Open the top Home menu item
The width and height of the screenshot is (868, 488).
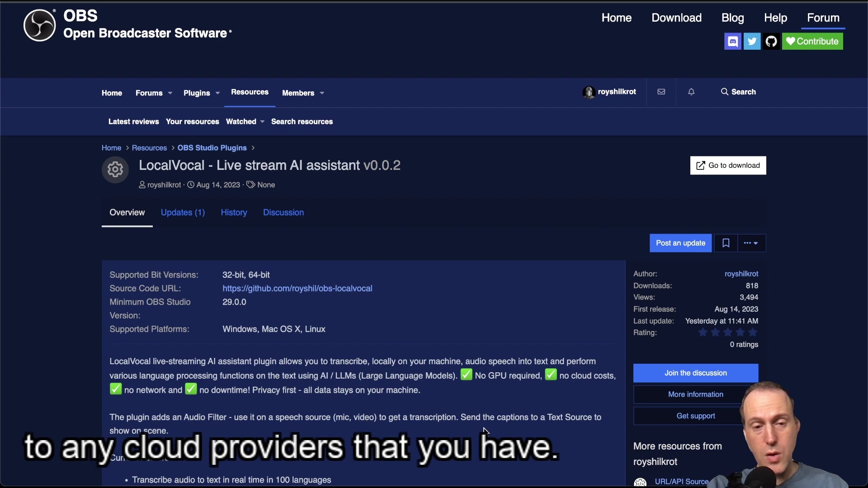pos(616,18)
